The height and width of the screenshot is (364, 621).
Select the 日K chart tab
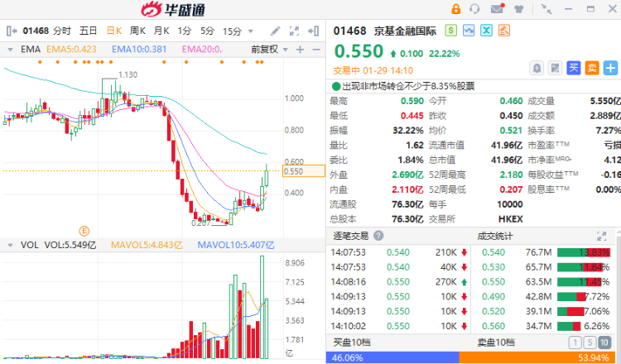point(114,31)
